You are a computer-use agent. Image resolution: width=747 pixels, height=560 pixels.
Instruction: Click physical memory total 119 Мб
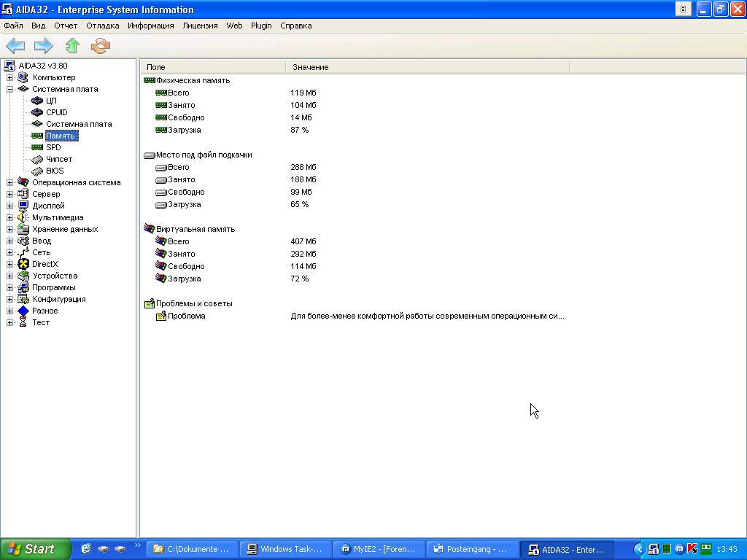[x=303, y=93]
